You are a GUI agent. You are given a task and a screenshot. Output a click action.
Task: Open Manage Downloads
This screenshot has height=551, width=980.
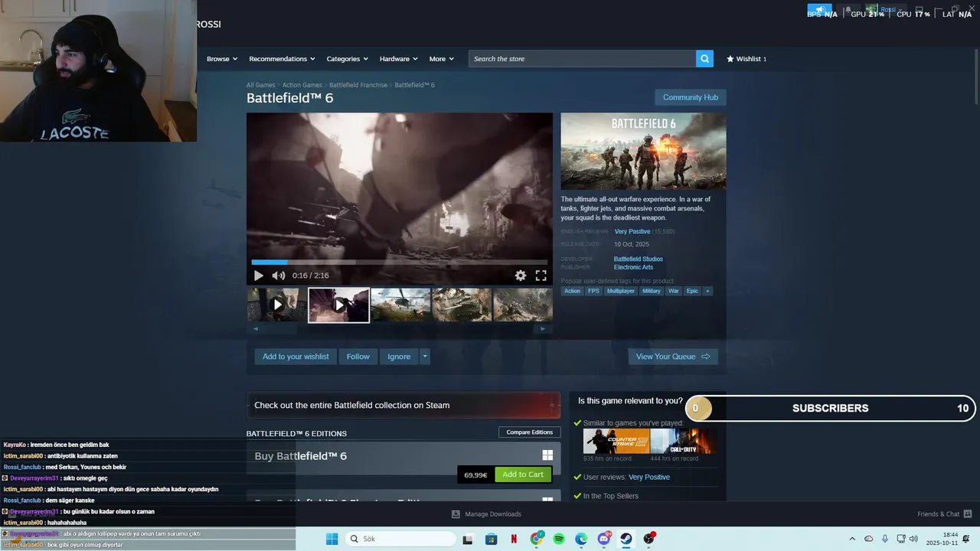[487, 514]
